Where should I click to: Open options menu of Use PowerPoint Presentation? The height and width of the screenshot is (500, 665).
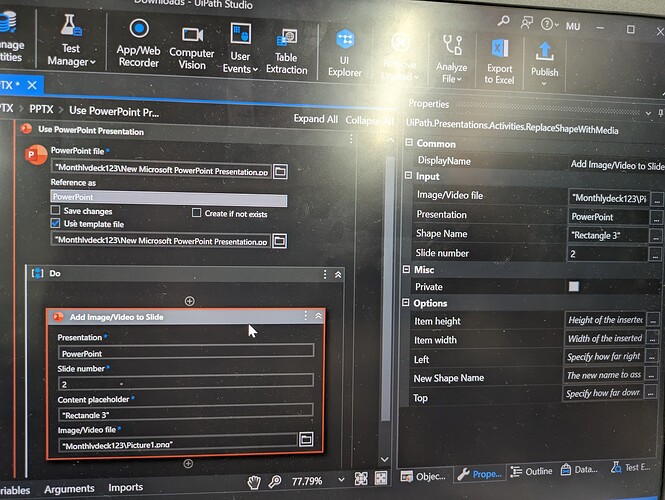(x=351, y=139)
